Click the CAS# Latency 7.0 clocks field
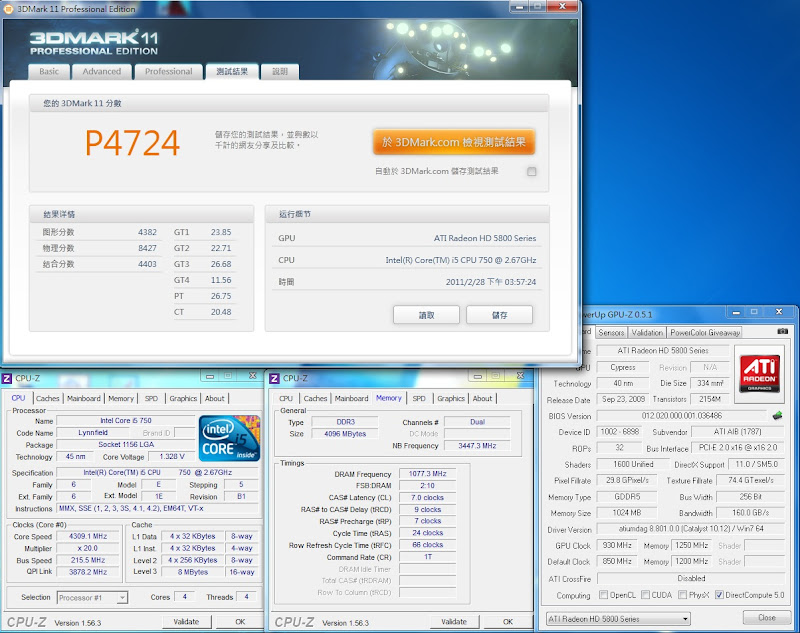The height and width of the screenshot is (633, 800). (428, 497)
